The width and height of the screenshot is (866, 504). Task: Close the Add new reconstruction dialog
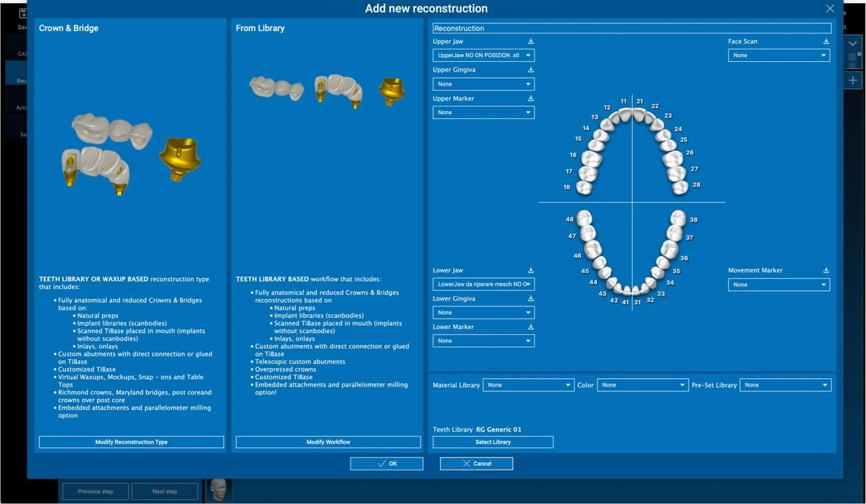click(830, 9)
